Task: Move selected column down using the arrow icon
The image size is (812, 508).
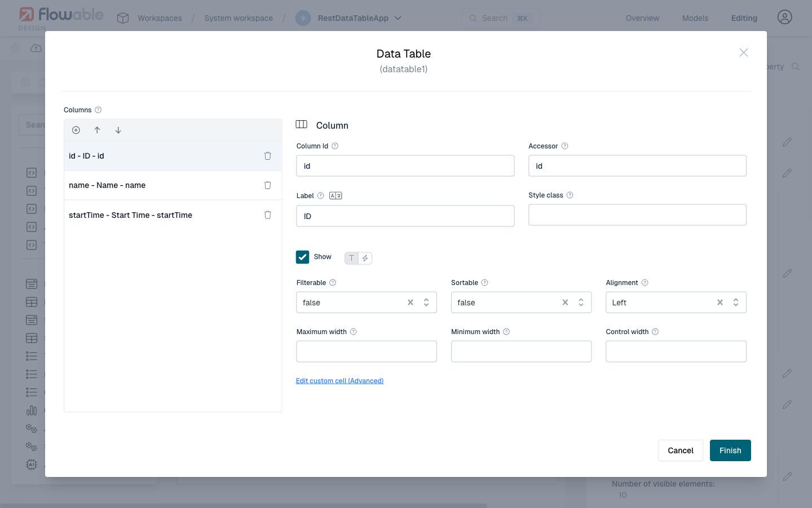Action: point(118,130)
